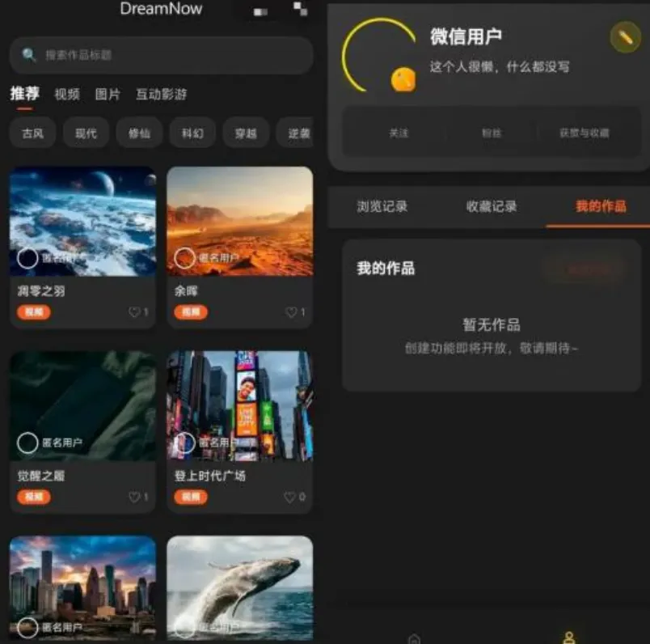This screenshot has height=644, width=650.
Task: Click the orange tag under 觉醒之眼
Action: tap(34, 497)
